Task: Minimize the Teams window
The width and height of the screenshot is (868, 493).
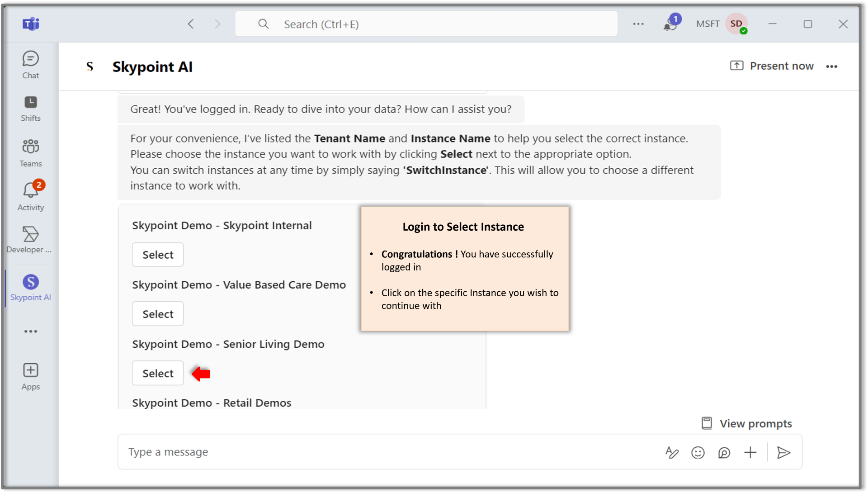Action: coord(773,24)
